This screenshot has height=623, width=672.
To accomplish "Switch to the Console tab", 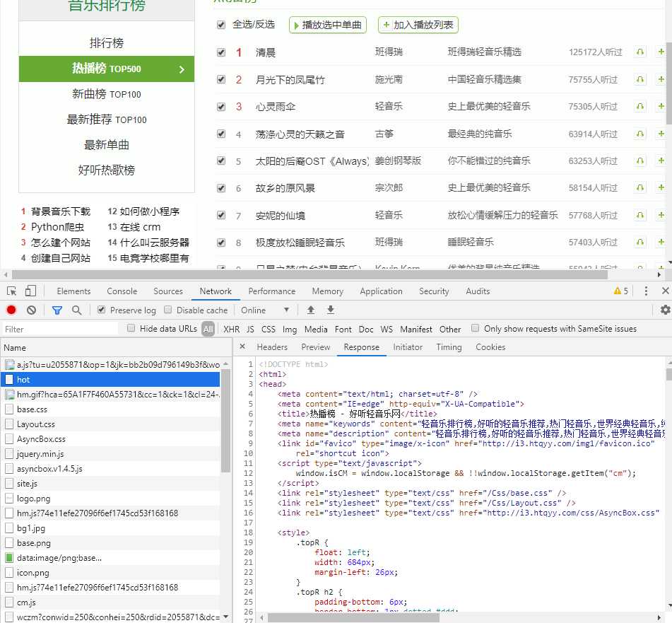I will [x=122, y=291].
